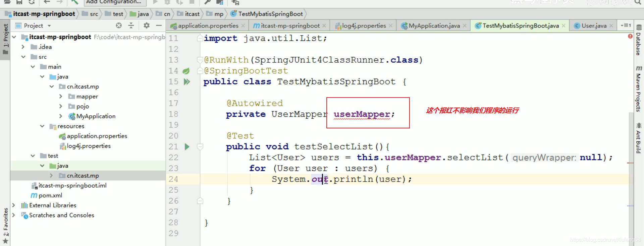Expand Scratches and Consoles node
The width and height of the screenshot is (644, 246).
[x=14, y=215]
